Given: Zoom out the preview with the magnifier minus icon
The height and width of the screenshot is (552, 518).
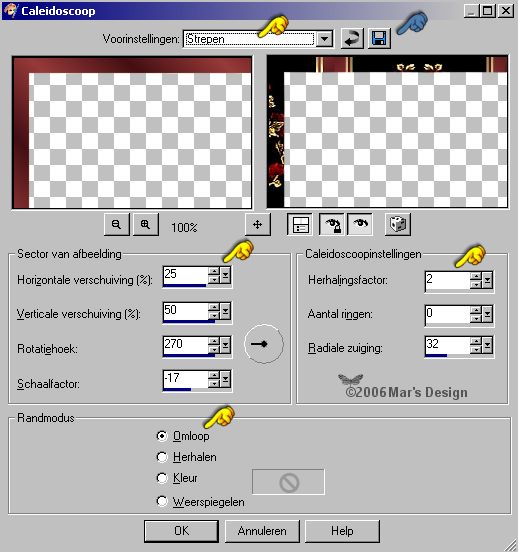Looking at the screenshot, I should pos(117,224).
